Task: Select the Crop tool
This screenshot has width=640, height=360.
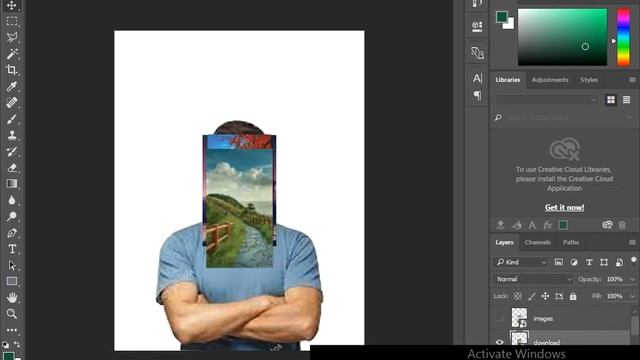Action: 11,70
